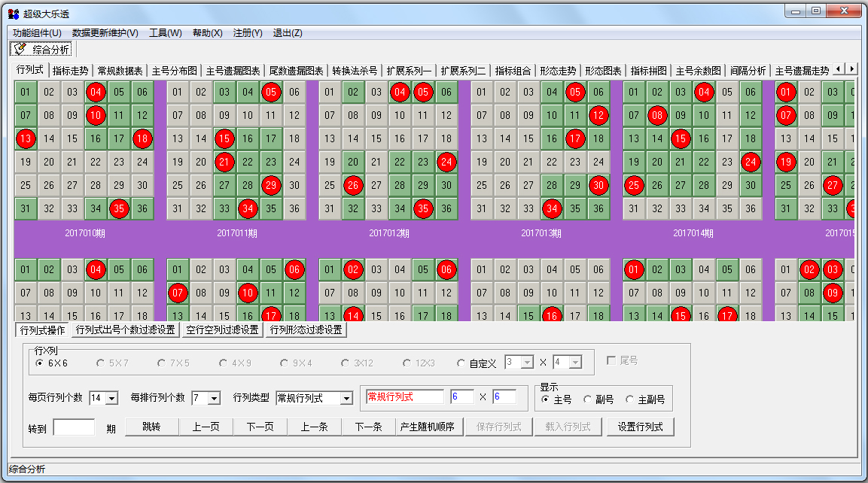The image size is (868, 483).
Task: Switch to 转换法杀号 tab
Action: (355, 71)
